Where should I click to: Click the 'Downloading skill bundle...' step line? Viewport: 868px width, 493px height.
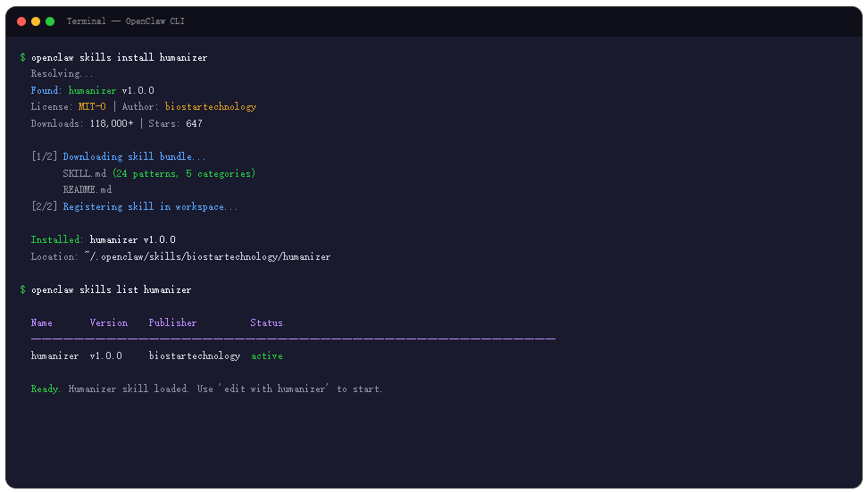pos(134,156)
